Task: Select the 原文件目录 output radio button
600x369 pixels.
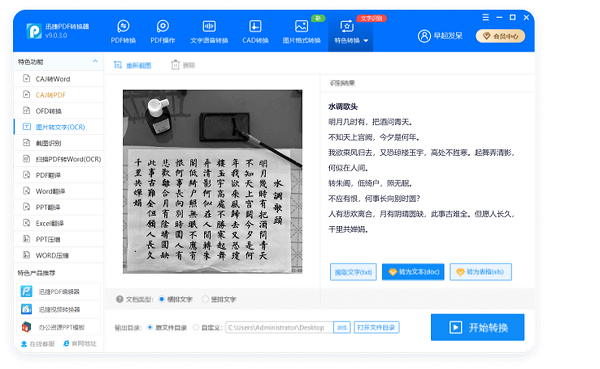Action: (x=150, y=327)
